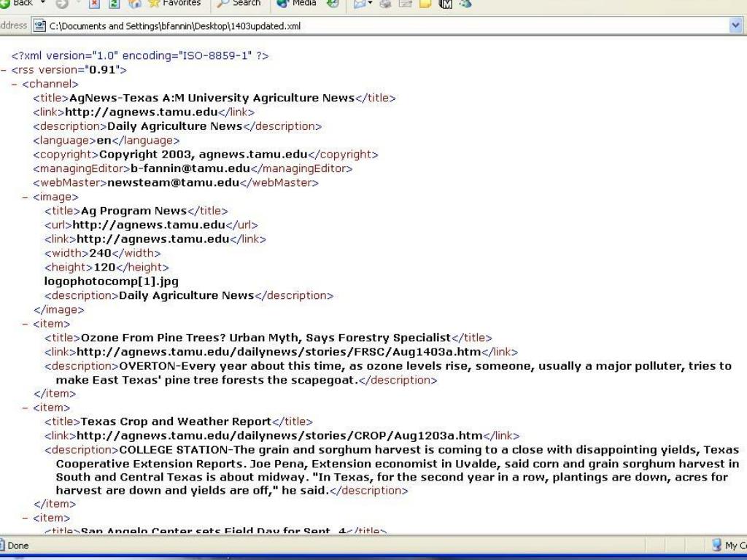Click the xml version declaration line
This screenshot has height=560, width=747.
coord(140,55)
